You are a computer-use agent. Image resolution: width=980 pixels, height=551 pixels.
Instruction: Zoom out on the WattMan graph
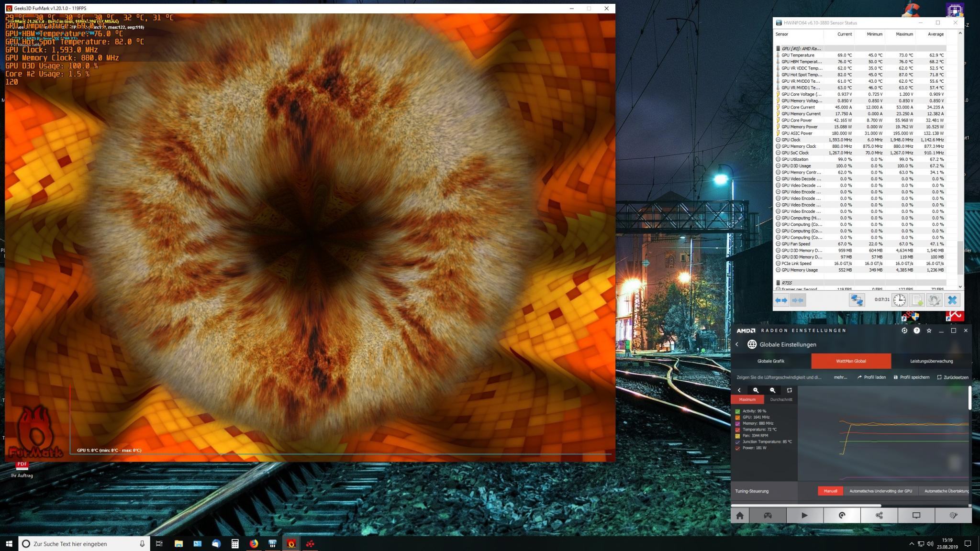pos(772,390)
